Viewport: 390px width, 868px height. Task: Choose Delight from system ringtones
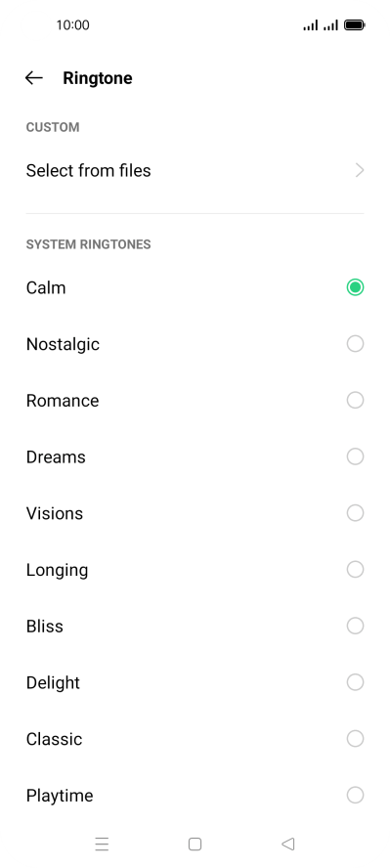click(195, 682)
